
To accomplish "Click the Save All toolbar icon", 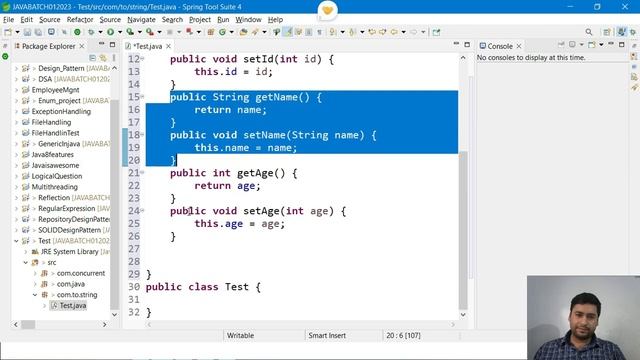I will (x=38, y=32).
